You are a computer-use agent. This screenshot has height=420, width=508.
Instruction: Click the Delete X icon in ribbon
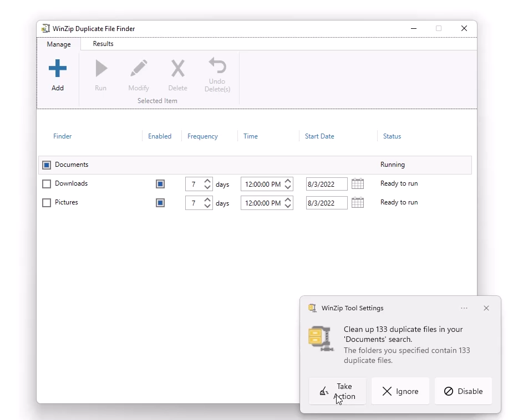coord(177,69)
